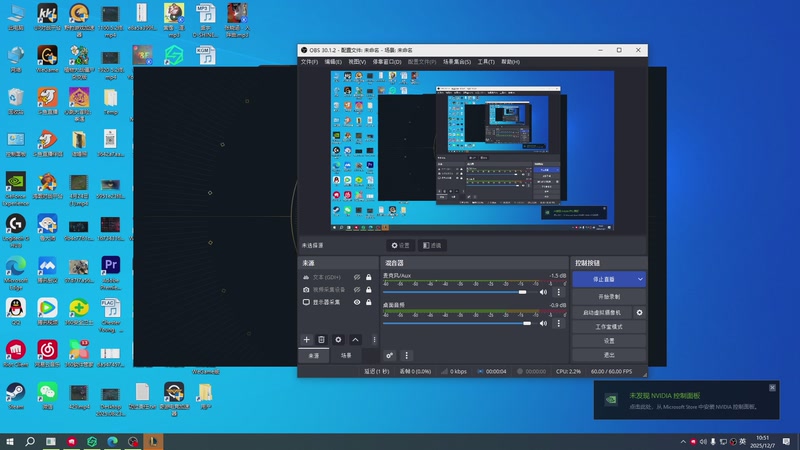This screenshot has width=800, height=450.
Task: Open the mixer panel three-dot menu at bottom
Action: click(x=407, y=356)
